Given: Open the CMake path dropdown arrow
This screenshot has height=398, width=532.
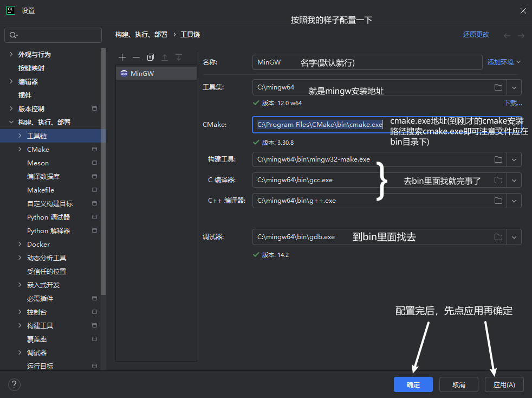Looking at the screenshot, I should [x=514, y=124].
